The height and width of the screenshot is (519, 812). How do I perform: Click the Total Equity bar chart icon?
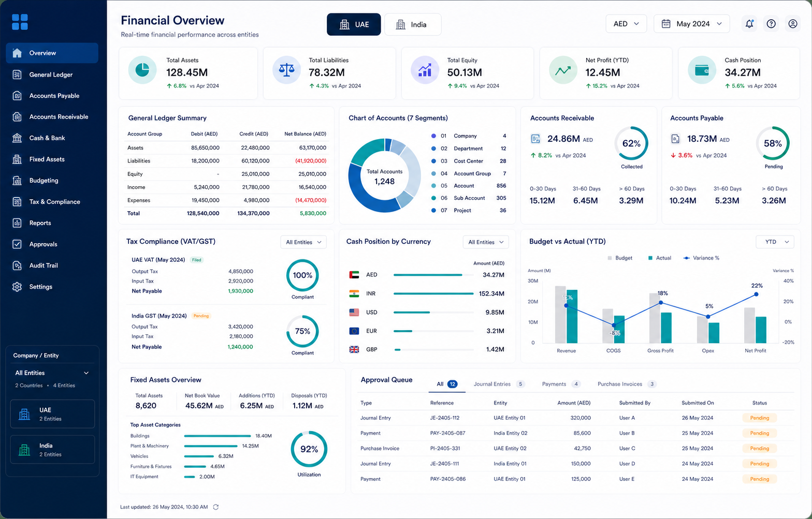[x=425, y=70]
